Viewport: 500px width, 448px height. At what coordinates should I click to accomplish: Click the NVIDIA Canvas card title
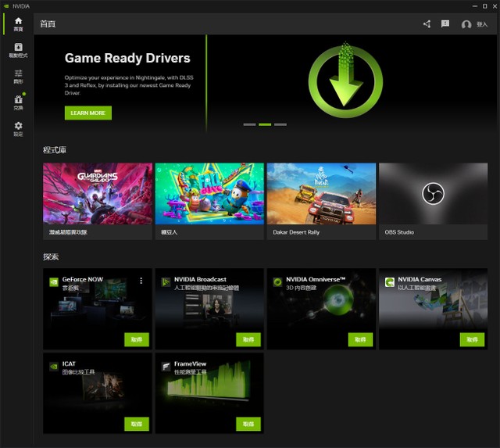click(x=420, y=279)
